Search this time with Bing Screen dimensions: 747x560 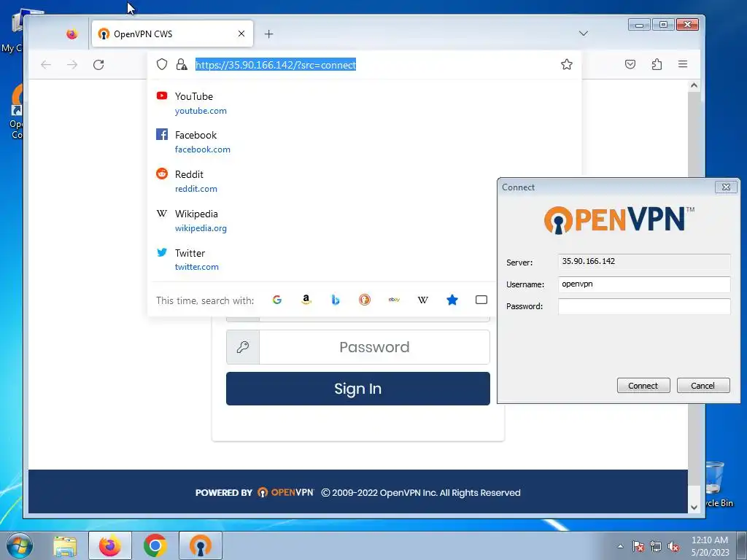point(336,300)
